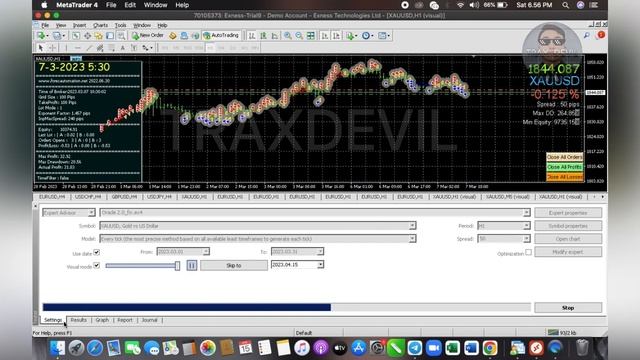Select the cursor arrow tool
This screenshot has height=360, width=640.
pos(40,48)
